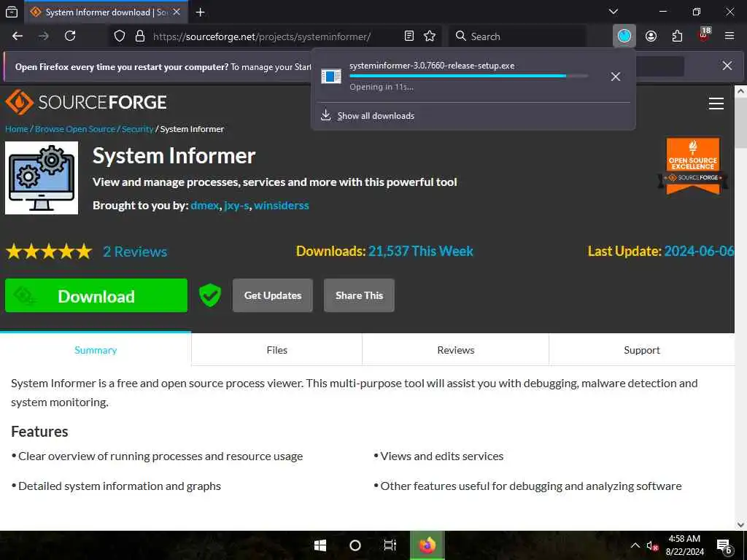The width and height of the screenshot is (747, 560).
Task: Open the Windows Start menu
Action: click(320, 545)
